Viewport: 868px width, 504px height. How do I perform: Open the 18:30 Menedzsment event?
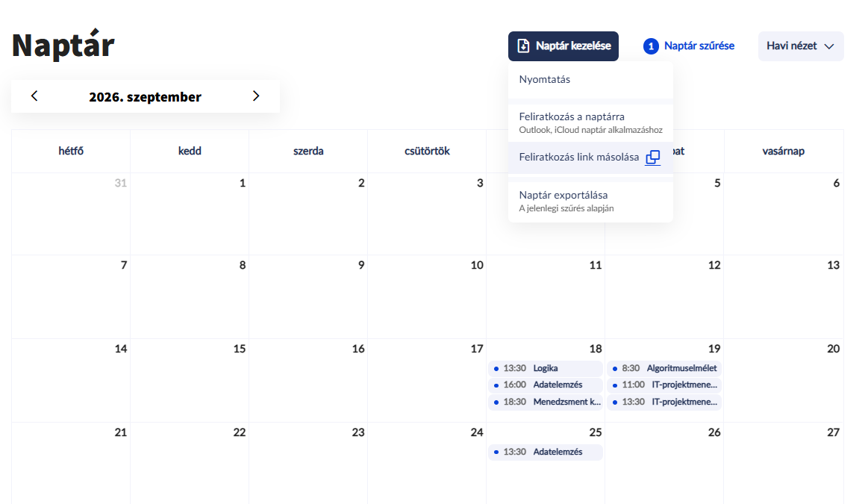point(546,402)
